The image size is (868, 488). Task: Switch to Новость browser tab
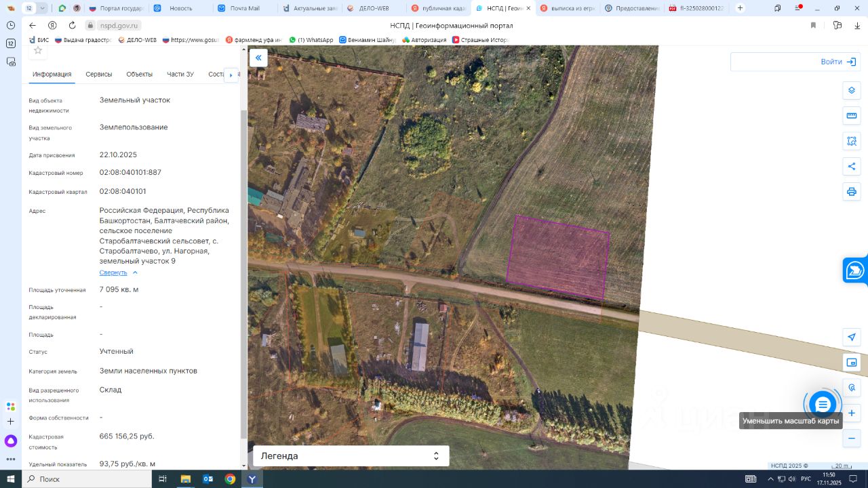click(180, 8)
